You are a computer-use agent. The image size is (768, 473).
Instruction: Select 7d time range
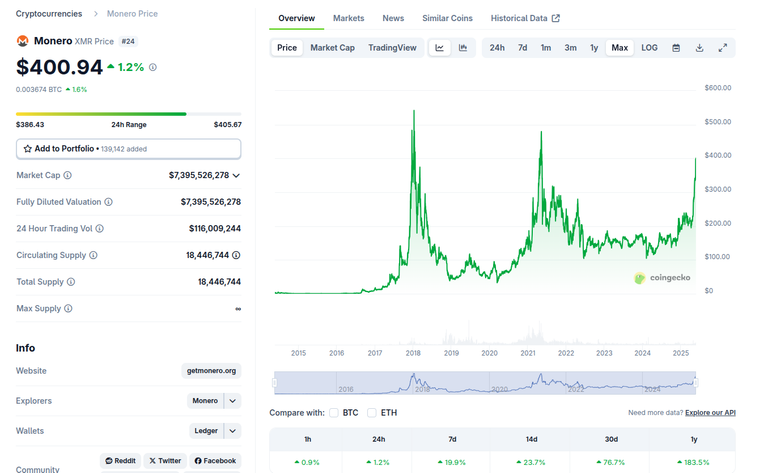tap(523, 48)
